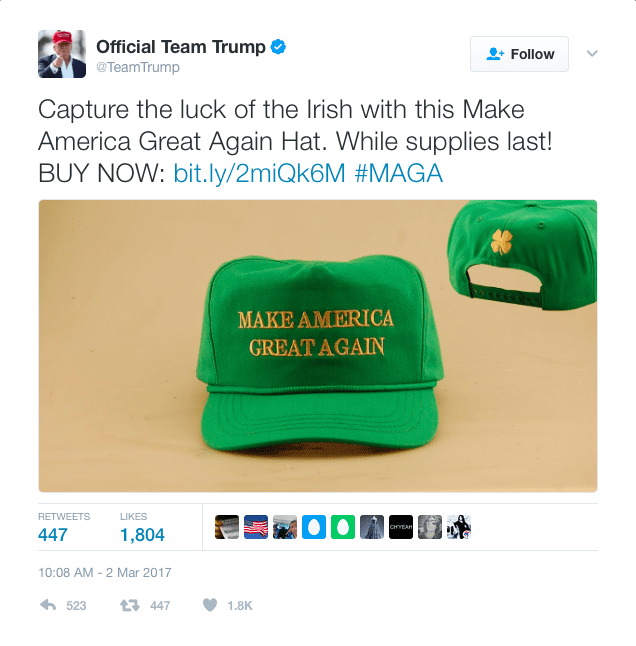View the 447 retweets list
This screenshot has height=646, width=636.
click(x=64, y=529)
